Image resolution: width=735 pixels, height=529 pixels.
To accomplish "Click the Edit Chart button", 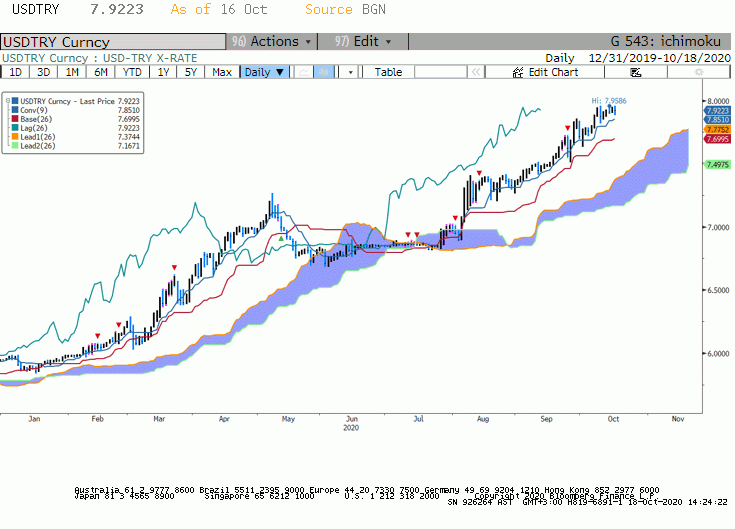I will tap(545, 72).
